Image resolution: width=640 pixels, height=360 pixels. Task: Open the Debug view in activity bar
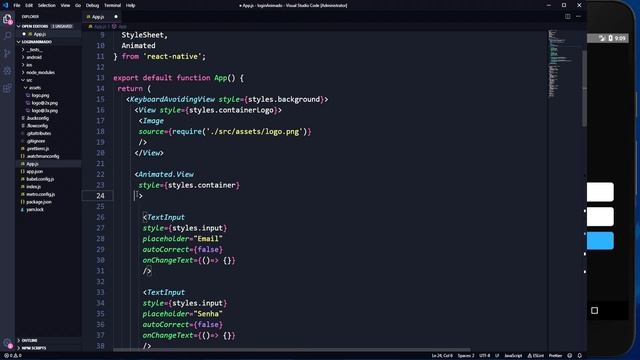click(7, 71)
